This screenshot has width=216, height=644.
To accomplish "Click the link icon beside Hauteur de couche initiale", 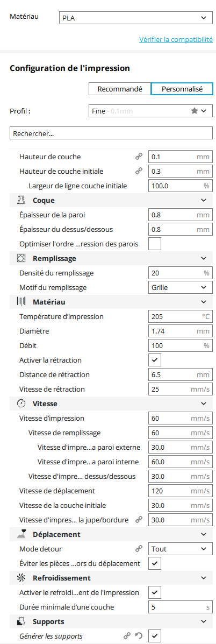I will 139,171.
